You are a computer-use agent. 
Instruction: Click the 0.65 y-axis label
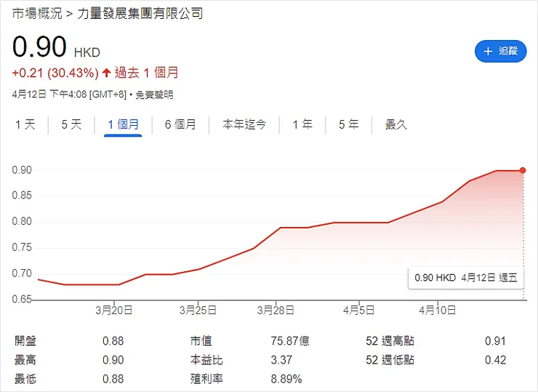(x=22, y=300)
